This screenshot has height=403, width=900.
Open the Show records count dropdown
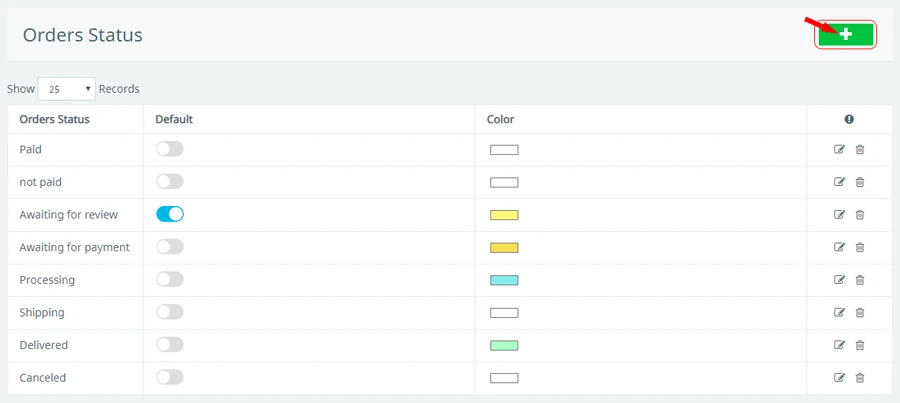(67, 89)
